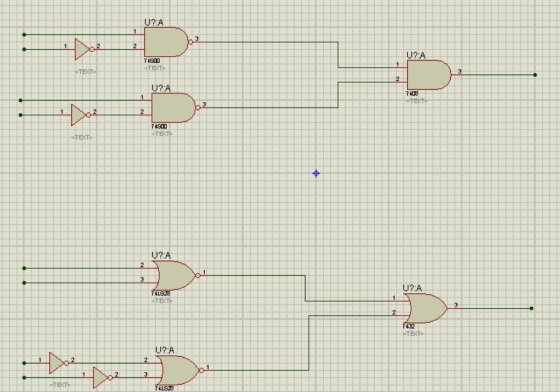Click the U?:A label above the 7432 OR gate

tap(412, 288)
